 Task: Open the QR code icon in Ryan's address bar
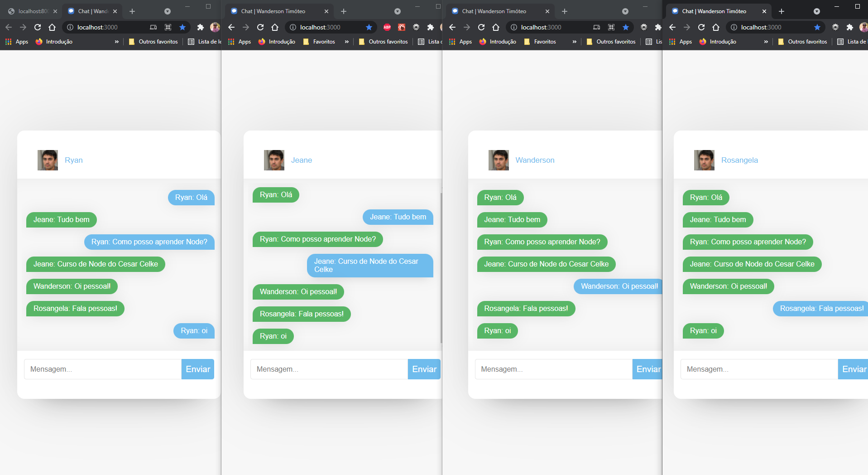[168, 27]
